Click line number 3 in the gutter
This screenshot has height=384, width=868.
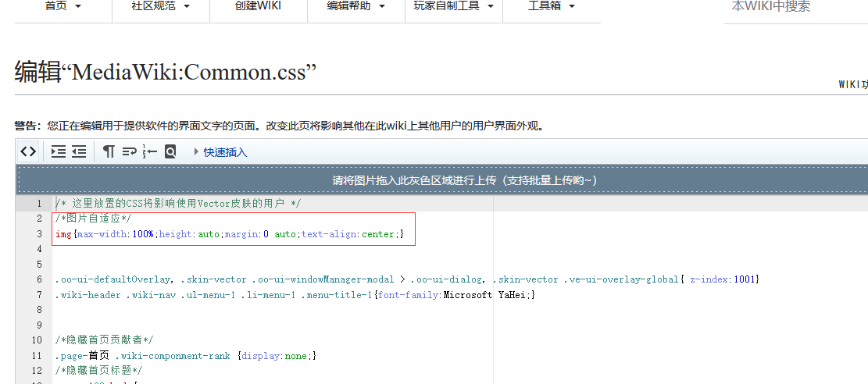pos(39,234)
